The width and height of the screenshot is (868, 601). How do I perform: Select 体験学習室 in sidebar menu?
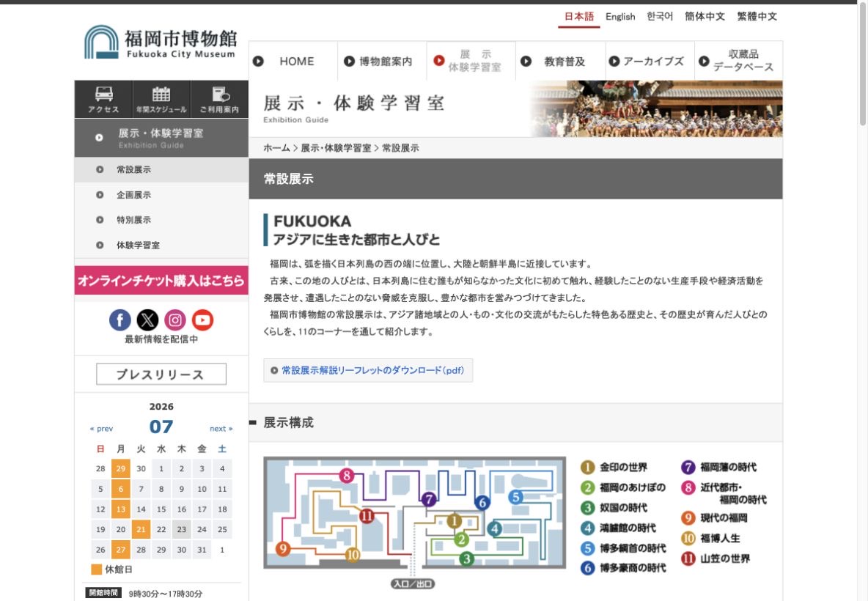coord(161,245)
